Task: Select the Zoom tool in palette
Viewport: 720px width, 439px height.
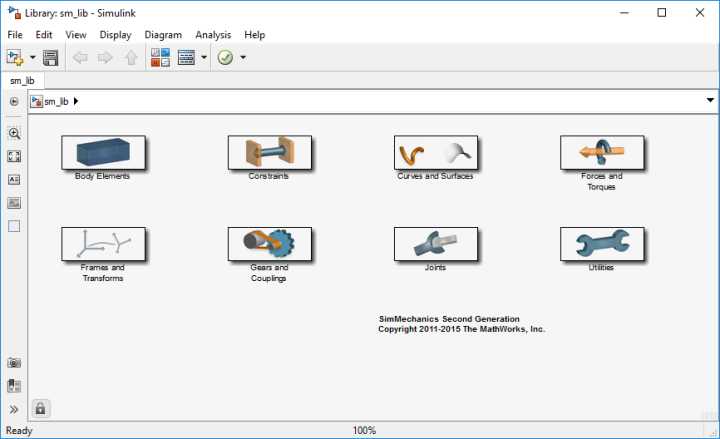Action: click(x=14, y=134)
